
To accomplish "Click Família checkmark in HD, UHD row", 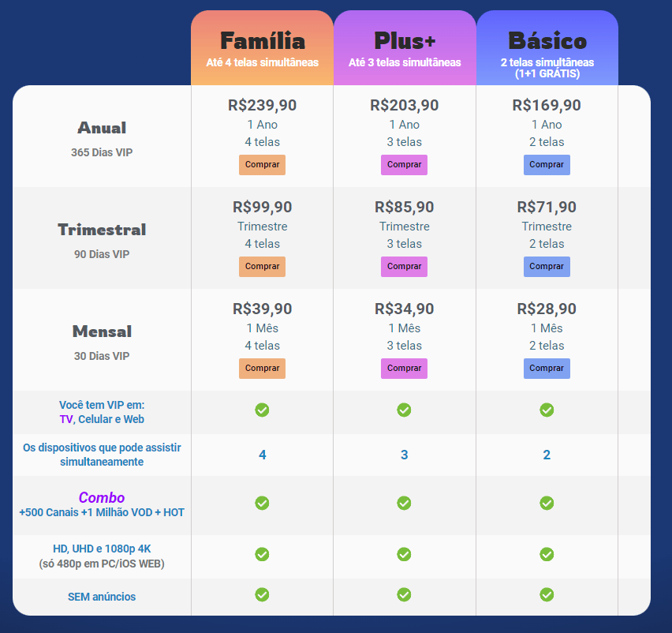I will 262,554.
